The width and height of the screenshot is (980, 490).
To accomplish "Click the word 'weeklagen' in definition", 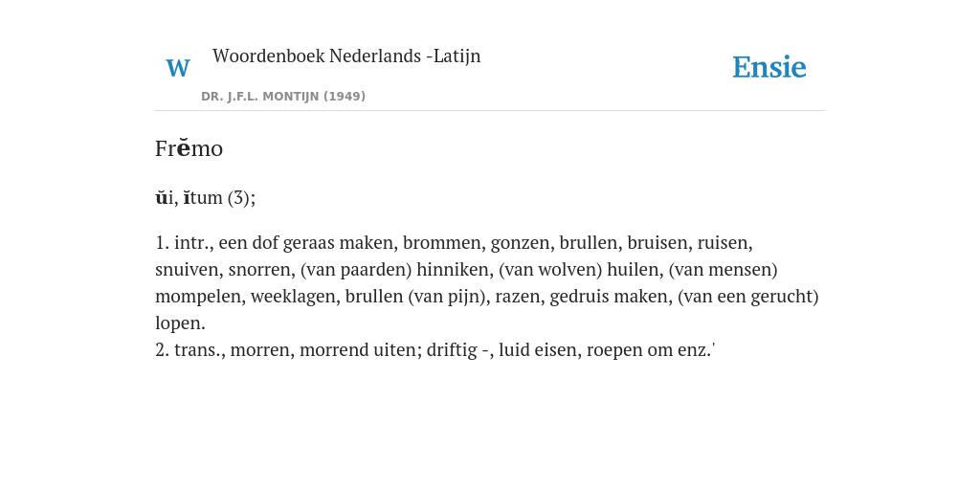I will tap(295, 297).
